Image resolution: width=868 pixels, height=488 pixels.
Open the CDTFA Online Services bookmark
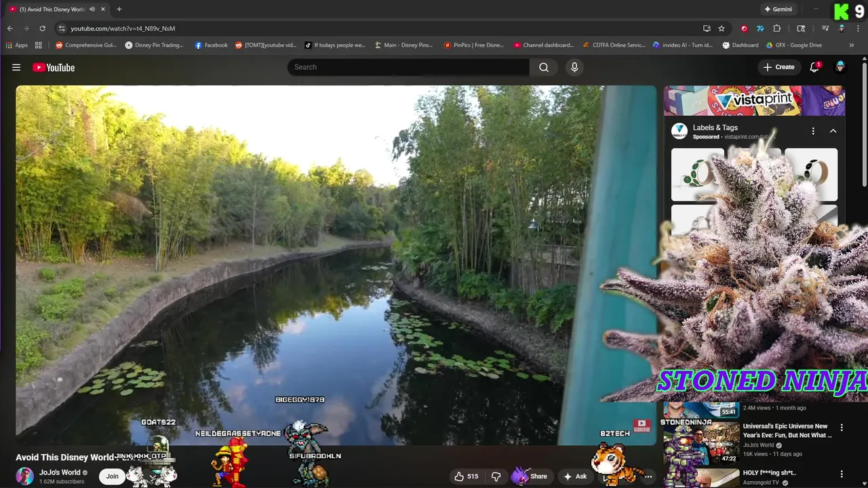click(614, 45)
